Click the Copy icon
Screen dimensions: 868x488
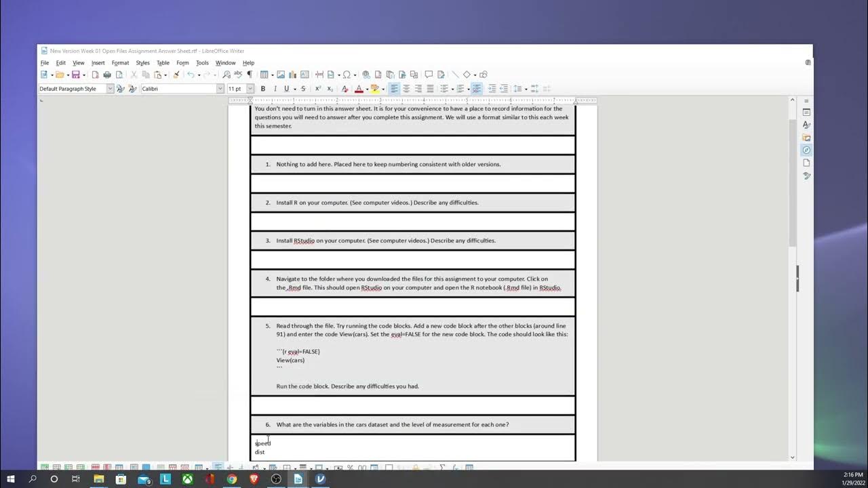tap(146, 75)
